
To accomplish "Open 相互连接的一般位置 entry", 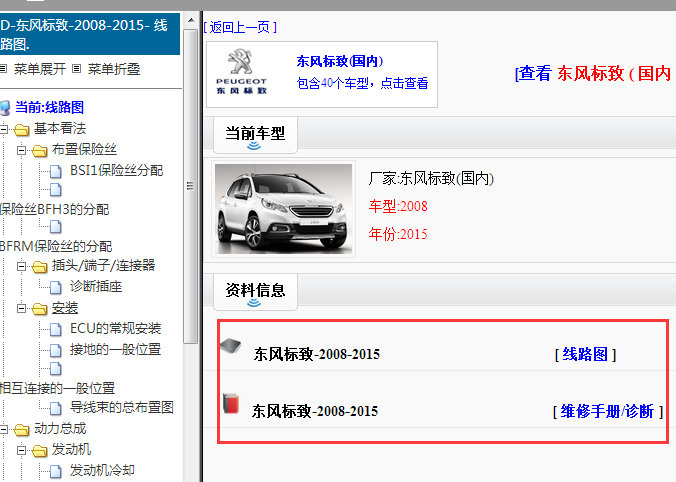I will [57, 388].
